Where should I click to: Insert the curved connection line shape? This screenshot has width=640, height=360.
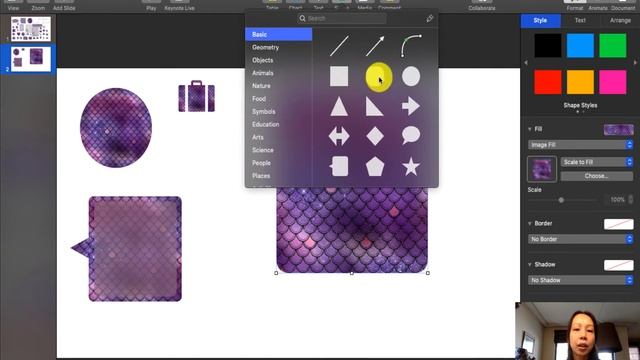[411, 46]
